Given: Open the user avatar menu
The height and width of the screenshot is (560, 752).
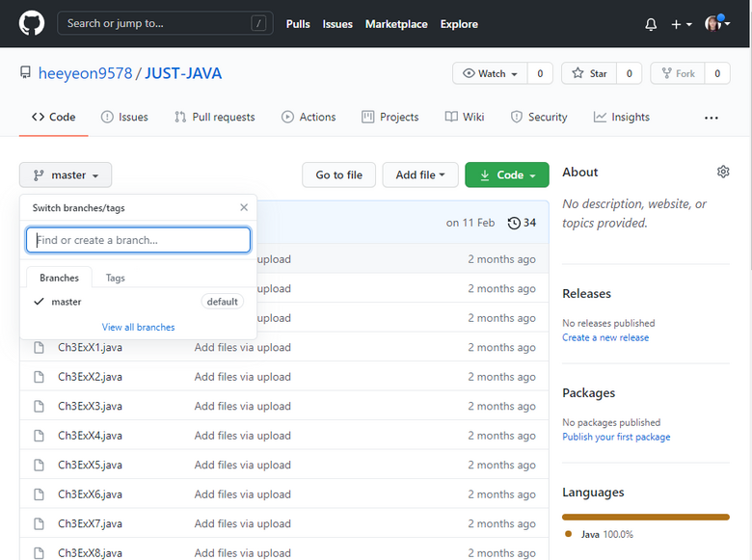Looking at the screenshot, I should pyautogui.click(x=717, y=23).
